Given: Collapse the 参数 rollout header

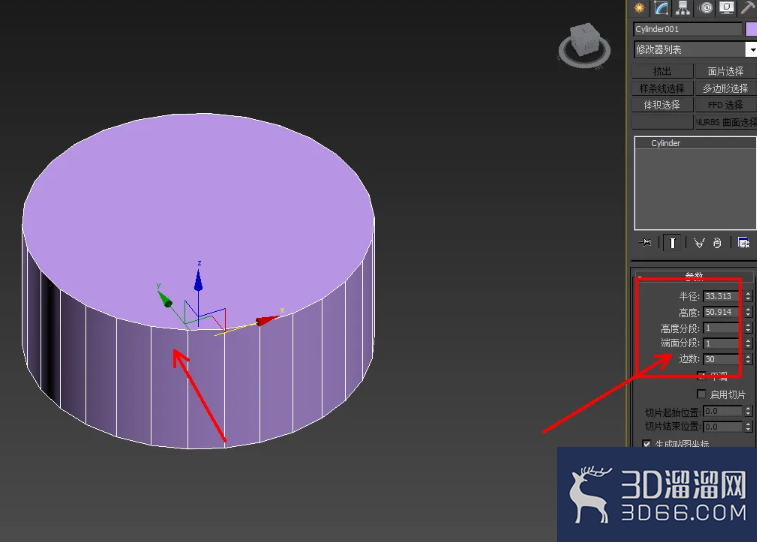Looking at the screenshot, I should [694, 276].
